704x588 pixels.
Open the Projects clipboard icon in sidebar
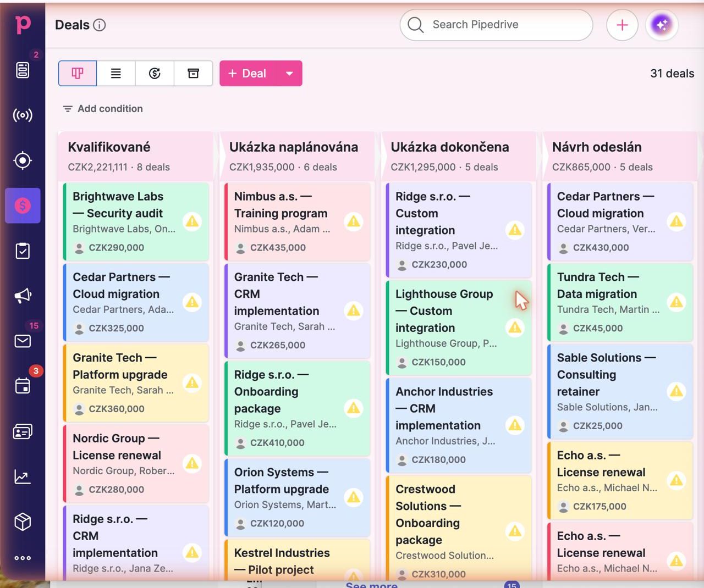click(23, 251)
